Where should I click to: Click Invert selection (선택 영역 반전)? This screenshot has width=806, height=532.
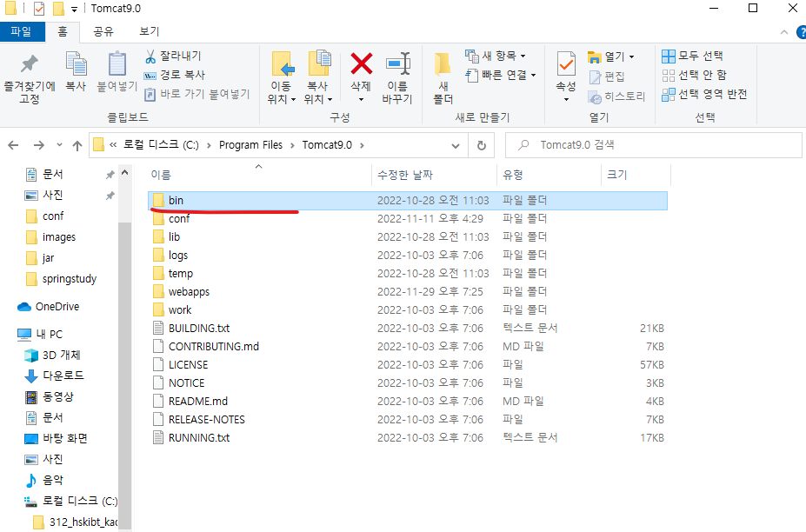(704, 95)
